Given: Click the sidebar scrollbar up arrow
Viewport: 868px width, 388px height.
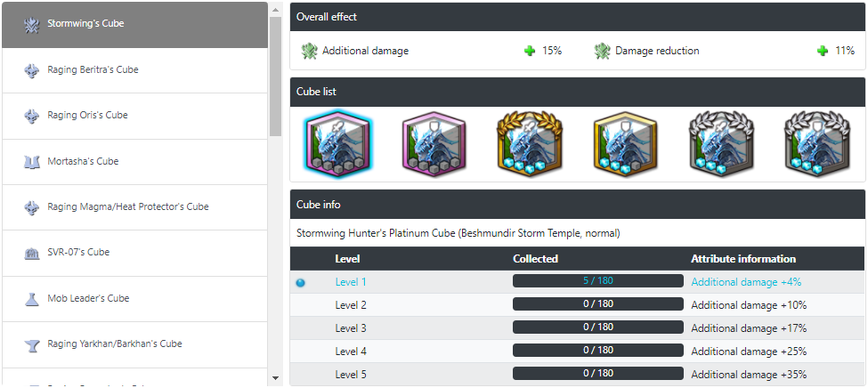Looking at the screenshot, I should [276, 9].
